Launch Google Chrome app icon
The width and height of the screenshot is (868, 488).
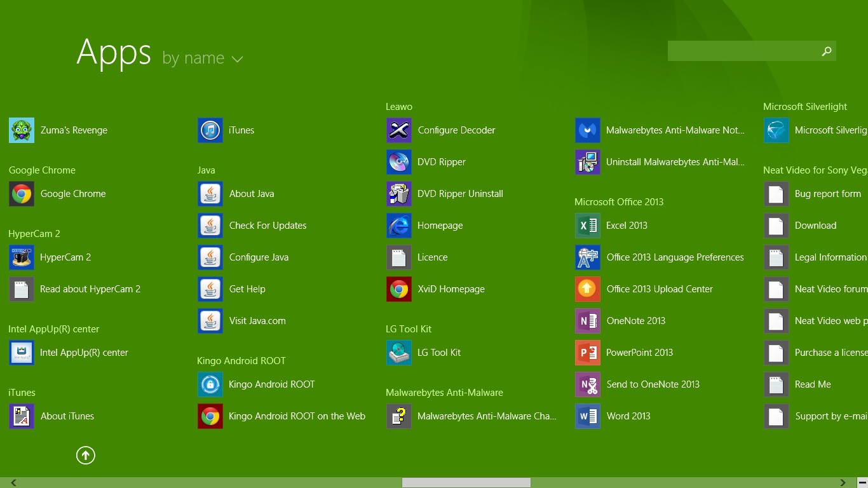click(x=22, y=194)
